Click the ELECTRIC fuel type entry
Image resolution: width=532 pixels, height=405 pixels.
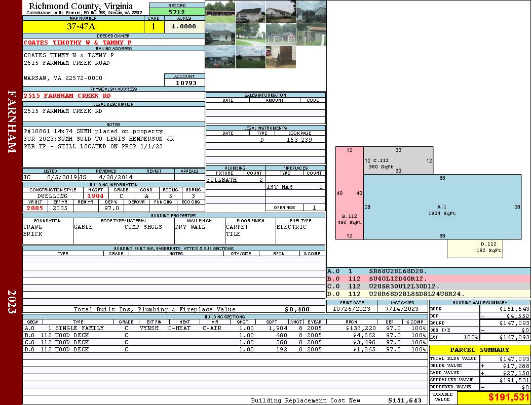tap(291, 227)
